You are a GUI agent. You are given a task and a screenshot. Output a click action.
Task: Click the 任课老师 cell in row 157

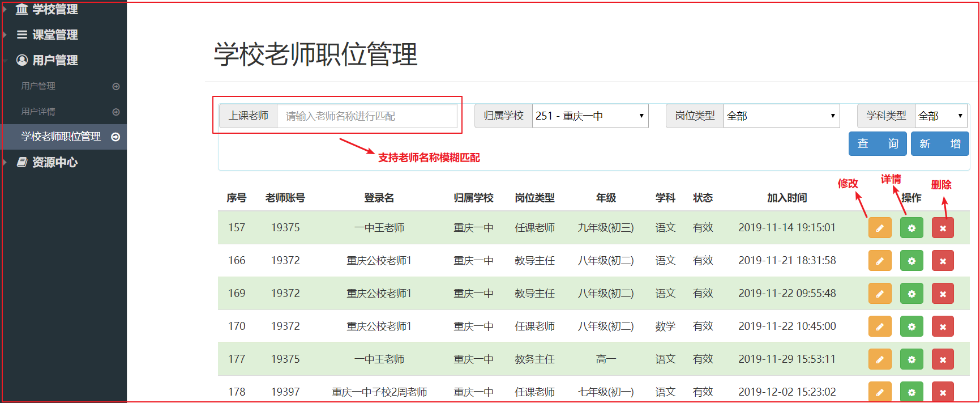point(534,228)
